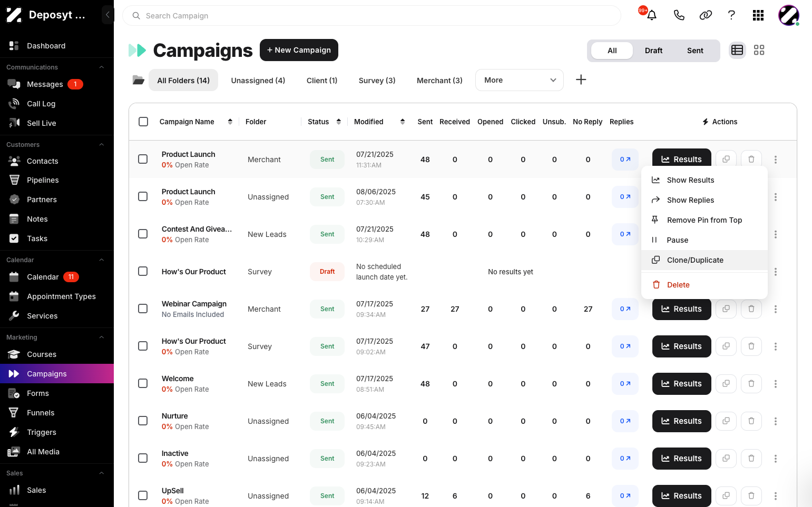Open the link chain icon in header
The height and width of the screenshot is (507, 812).
click(706, 15)
